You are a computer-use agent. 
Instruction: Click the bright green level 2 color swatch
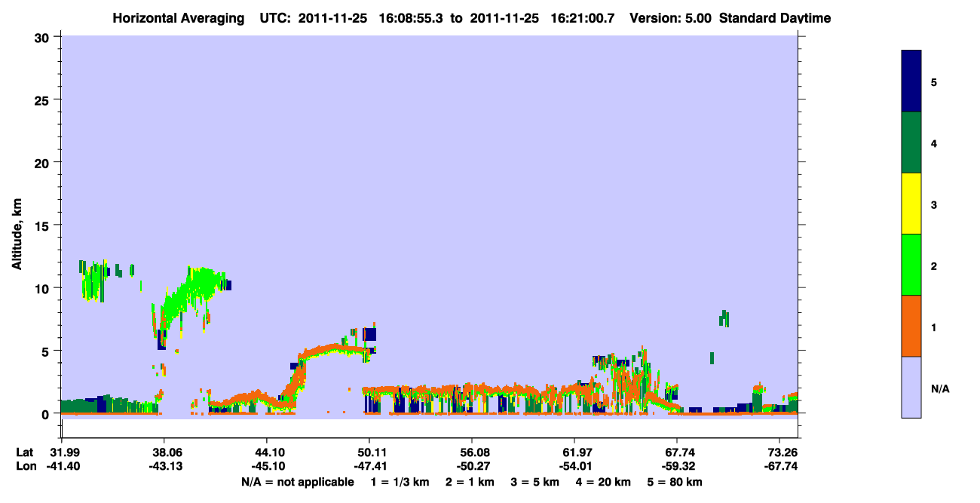(911, 265)
